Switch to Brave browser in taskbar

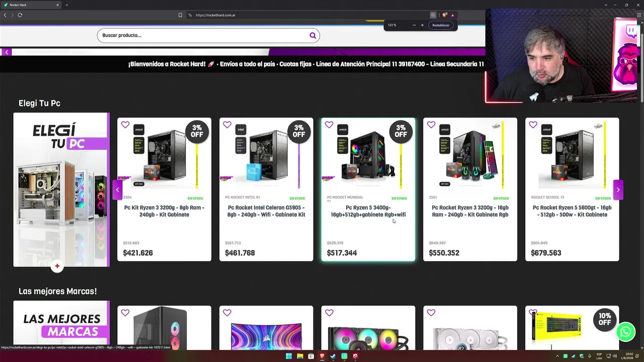click(x=322, y=356)
